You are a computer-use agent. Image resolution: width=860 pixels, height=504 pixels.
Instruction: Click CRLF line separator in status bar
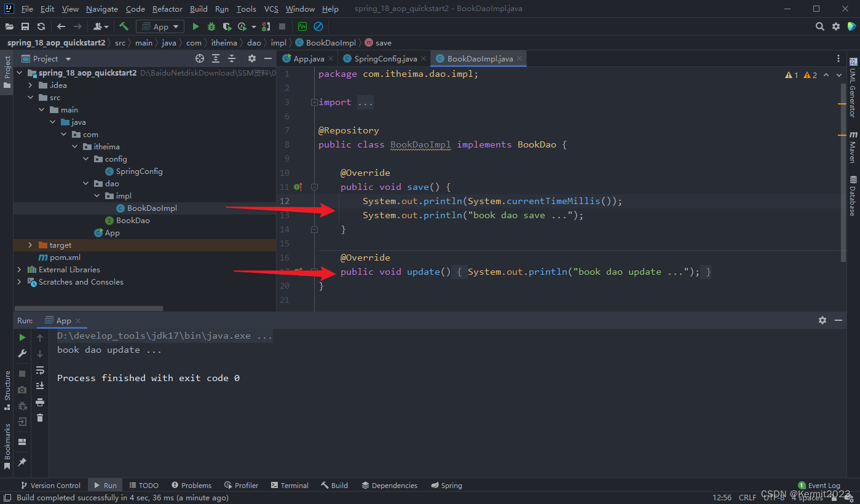click(748, 498)
